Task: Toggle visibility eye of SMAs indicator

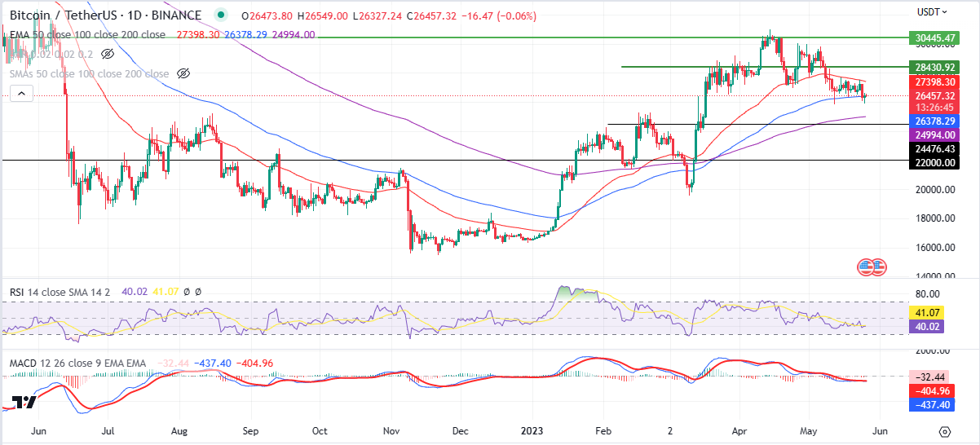Action: 183,73
